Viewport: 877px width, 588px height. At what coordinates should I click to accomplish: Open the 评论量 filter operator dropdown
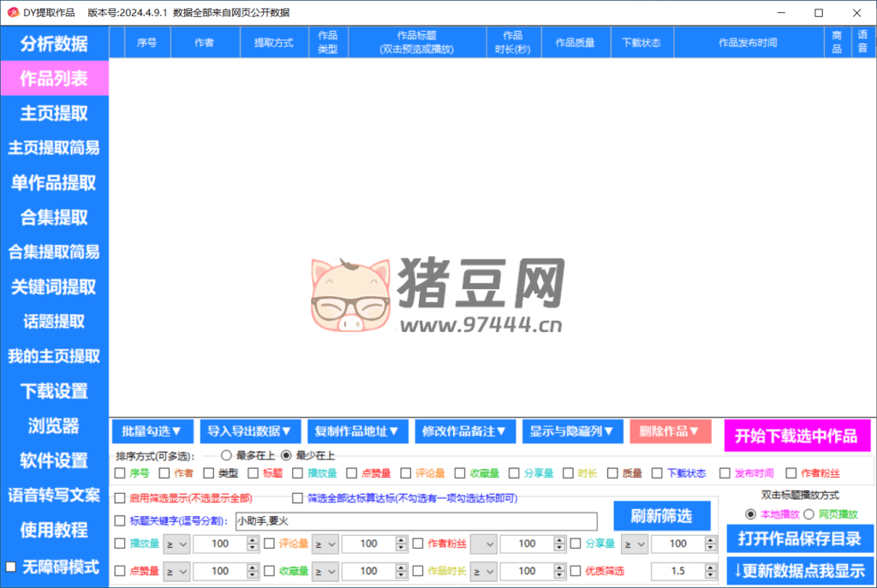tap(325, 543)
